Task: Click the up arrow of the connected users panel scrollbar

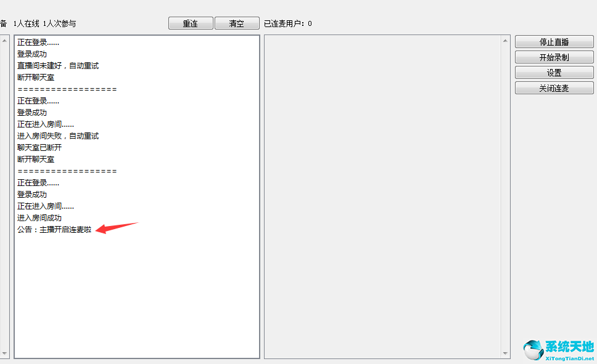Action: [x=505, y=41]
